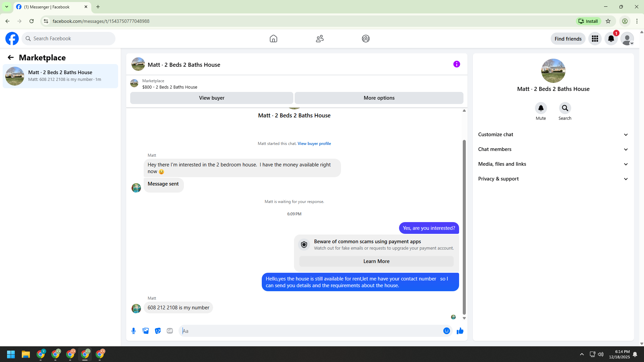Choose a sticker
The width and height of the screenshot is (644, 362).
[x=158, y=331]
